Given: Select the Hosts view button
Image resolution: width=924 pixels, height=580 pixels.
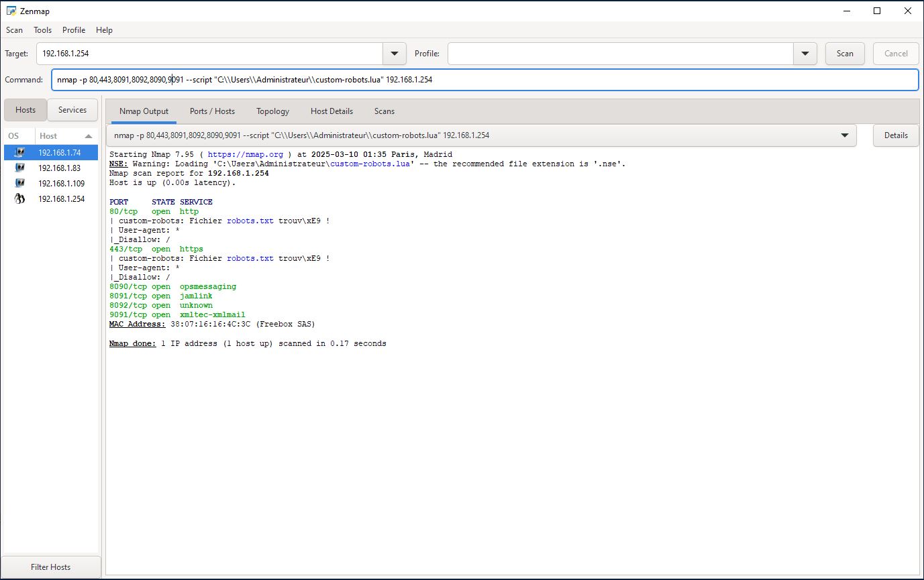Looking at the screenshot, I should pos(25,110).
